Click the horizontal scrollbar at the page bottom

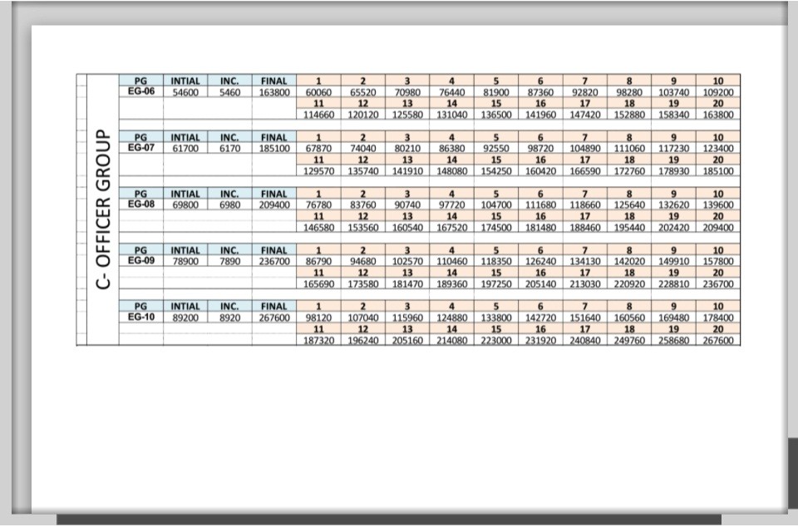(388, 520)
